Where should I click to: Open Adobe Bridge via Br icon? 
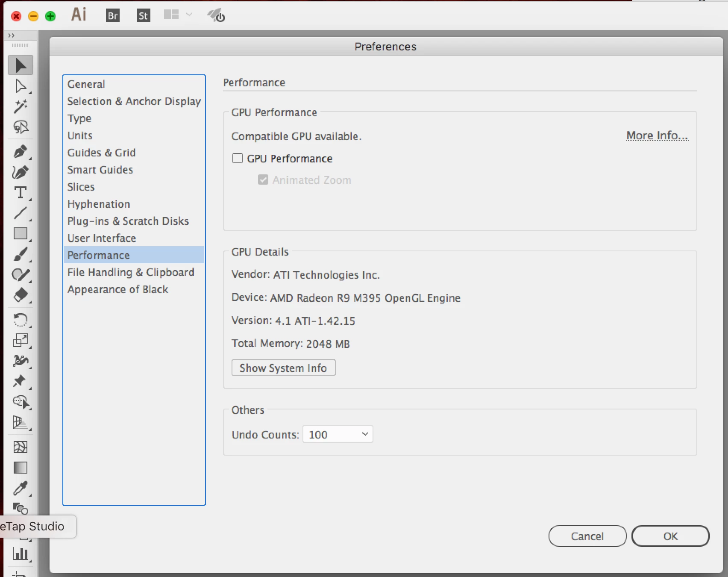click(113, 16)
